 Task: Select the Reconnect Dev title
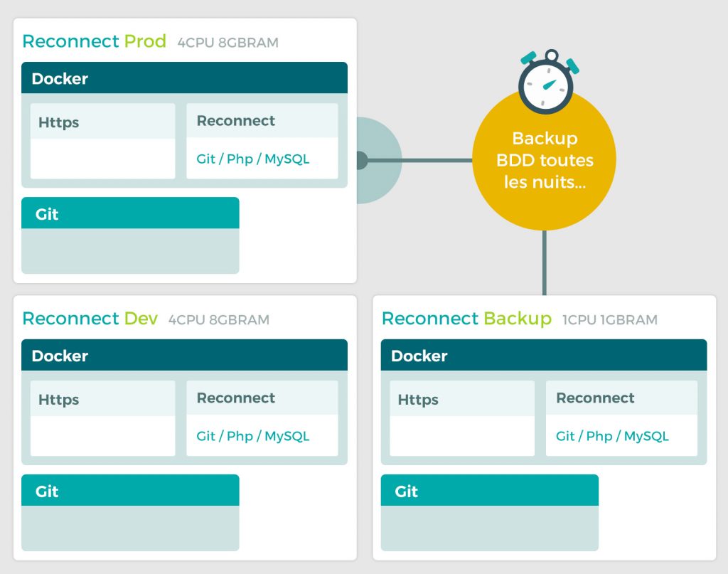(90, 319)
